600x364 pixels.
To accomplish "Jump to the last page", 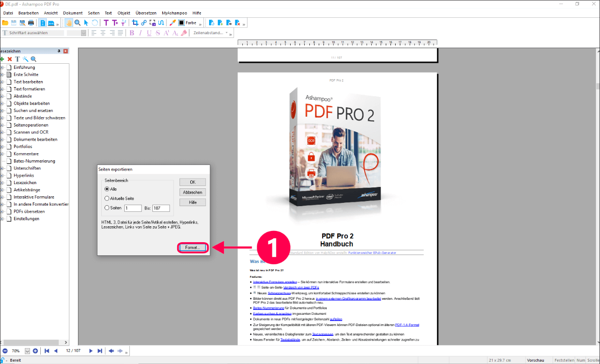I will point(100,350).
